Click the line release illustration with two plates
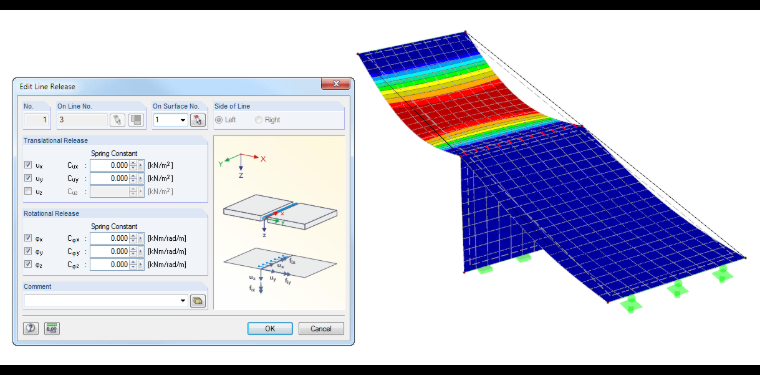Viewport: 760px width, 375px height. click(280, 215)
